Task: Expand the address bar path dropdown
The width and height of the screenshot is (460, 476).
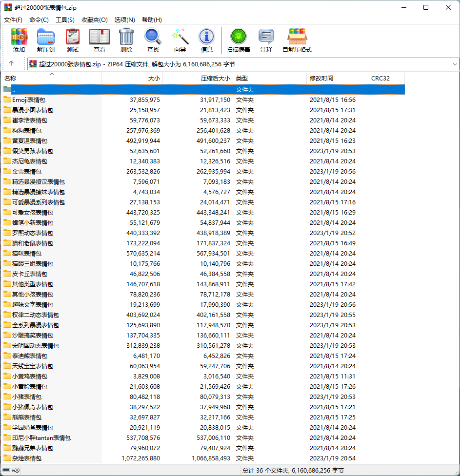Action: click(x=455, y=64)
